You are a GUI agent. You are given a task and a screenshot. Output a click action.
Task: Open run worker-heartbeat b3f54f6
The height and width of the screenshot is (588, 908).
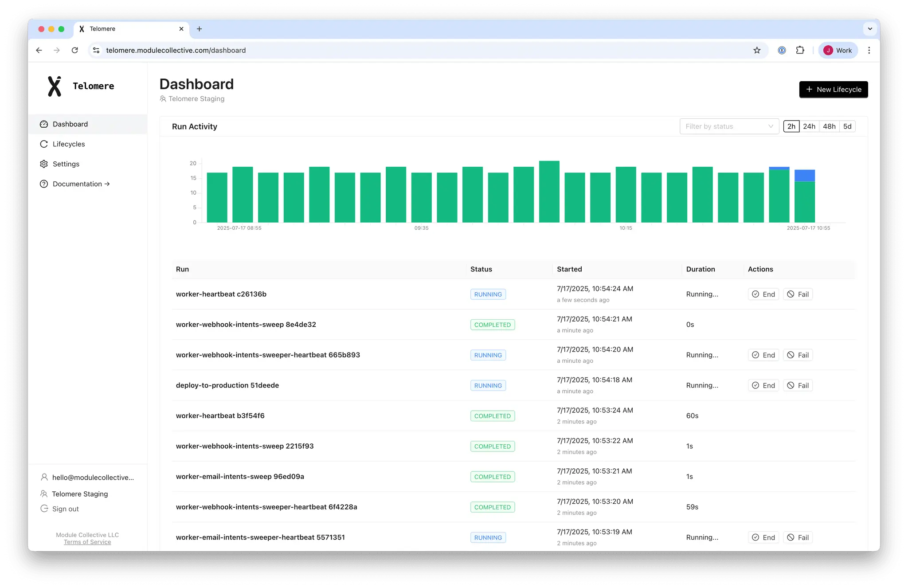click(220, 416)
